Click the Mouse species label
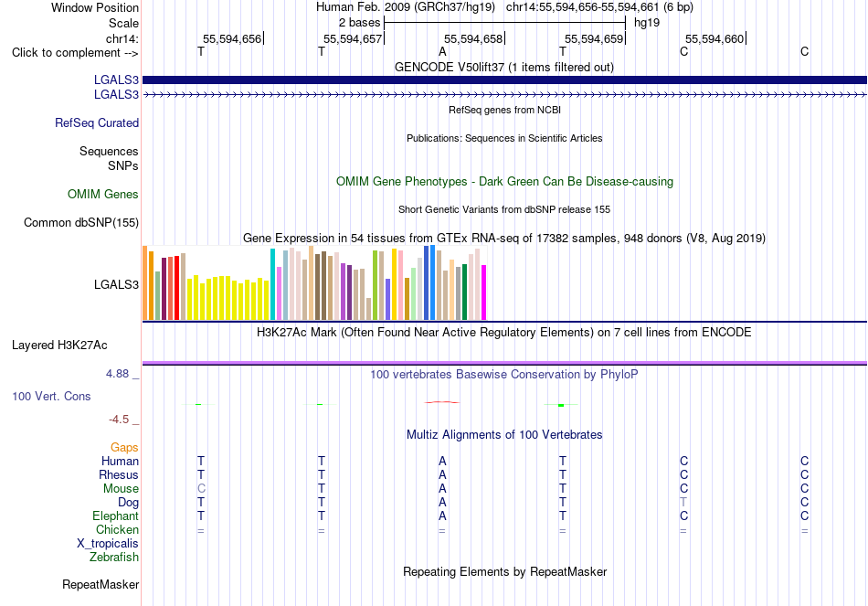Viewport: 868px width, 606px height. 122,489
